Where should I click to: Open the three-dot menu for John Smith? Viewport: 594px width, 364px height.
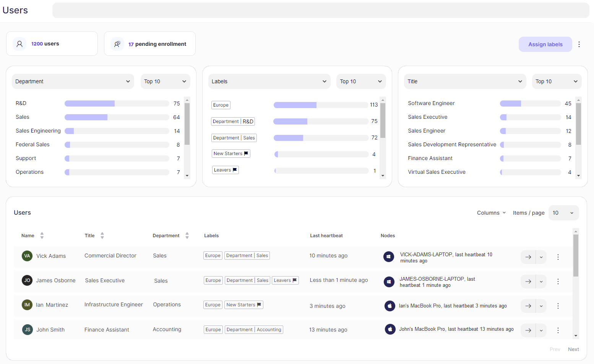coord(558,330)
